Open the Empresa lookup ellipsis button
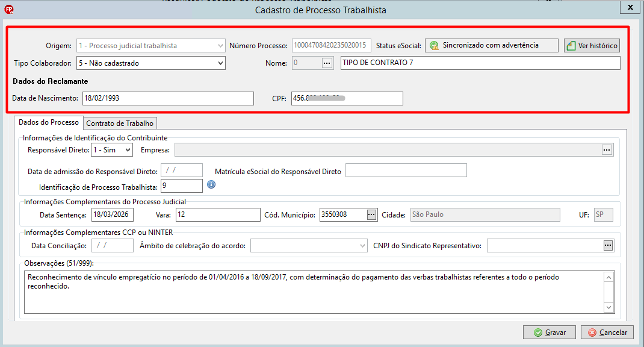The width and height of the screenshot is (644, 347). tap(607, 150)
